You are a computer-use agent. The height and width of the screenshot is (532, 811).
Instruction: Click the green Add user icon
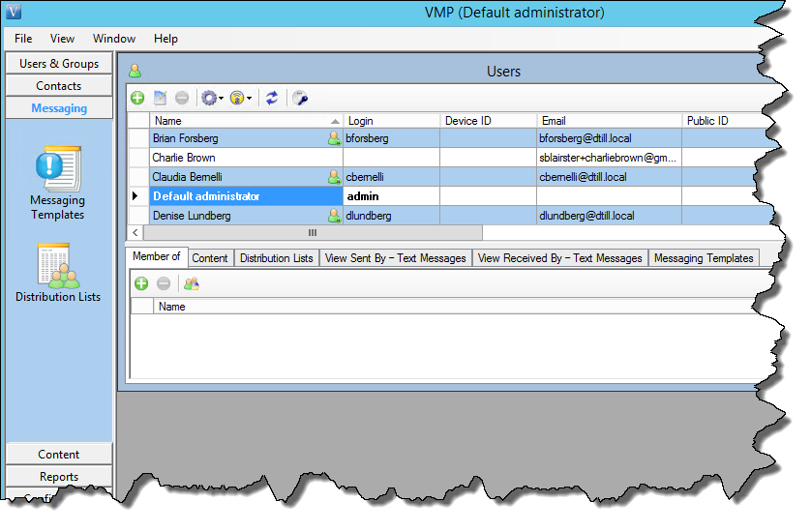(137, 98)
